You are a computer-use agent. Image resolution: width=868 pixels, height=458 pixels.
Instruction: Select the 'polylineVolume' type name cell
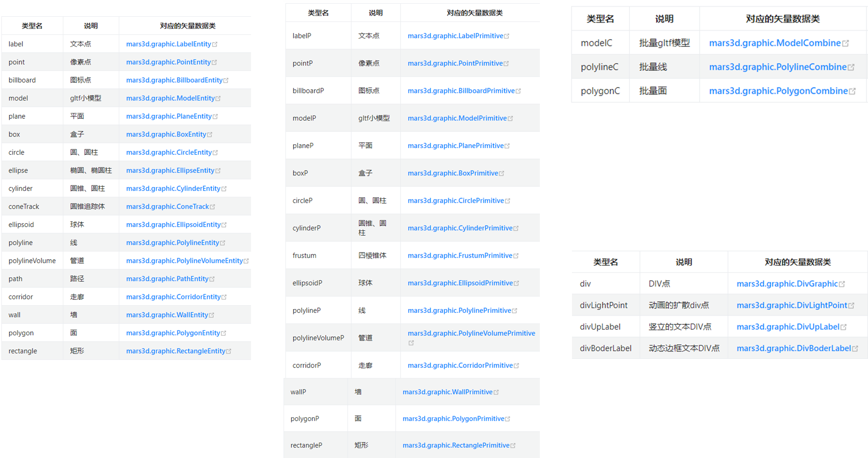pos(33,261)
